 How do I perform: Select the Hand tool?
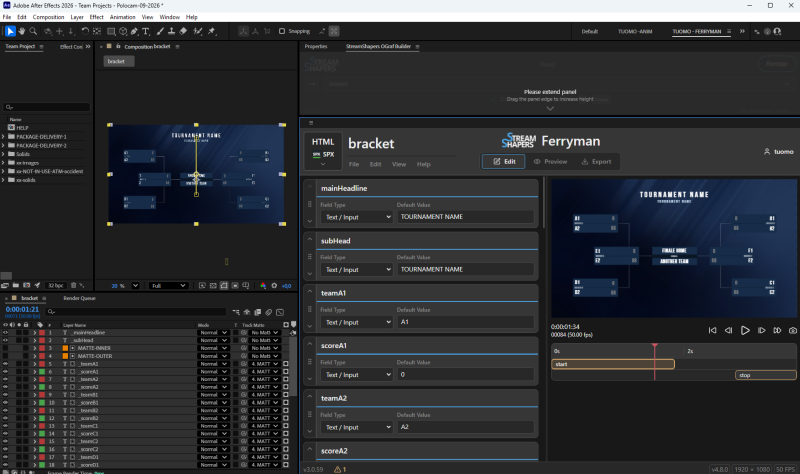point(22,31)
